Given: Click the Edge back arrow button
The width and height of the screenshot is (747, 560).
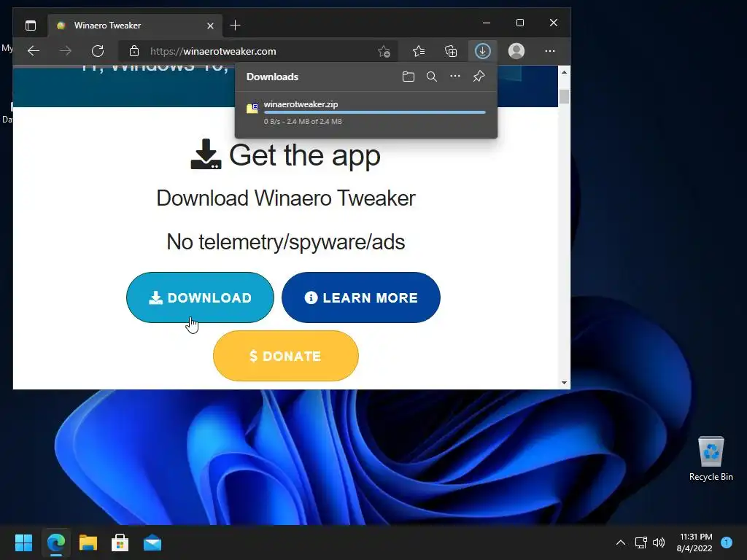Looking at the screenshot, I should (34, 51).
